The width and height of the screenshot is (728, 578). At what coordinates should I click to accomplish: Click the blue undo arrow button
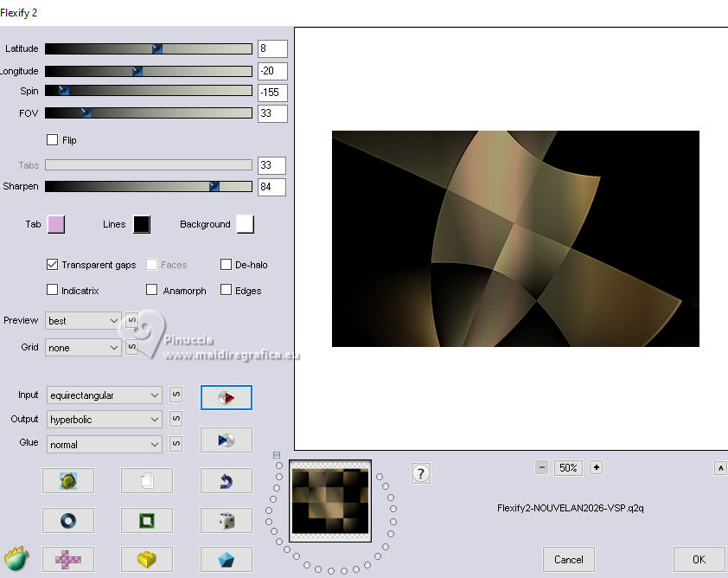tap(226, 481)
